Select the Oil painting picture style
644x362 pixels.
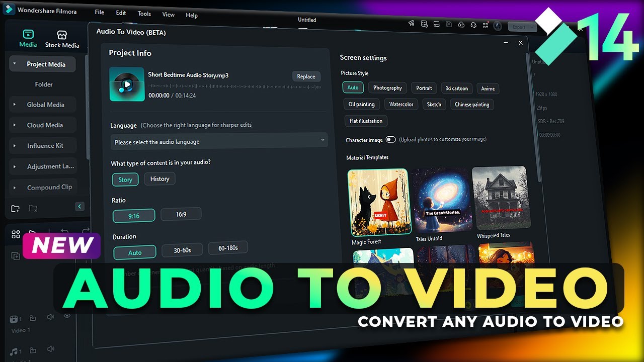362,104
